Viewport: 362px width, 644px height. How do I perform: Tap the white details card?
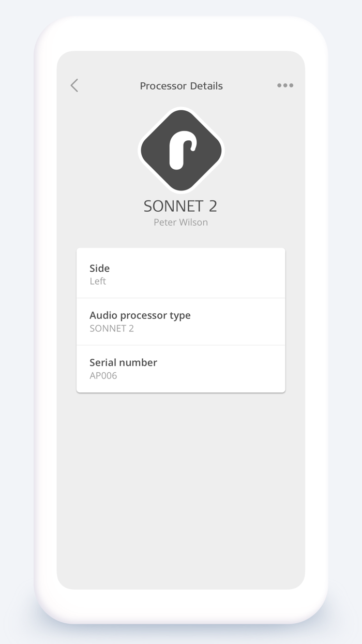[x=180, y=319]
